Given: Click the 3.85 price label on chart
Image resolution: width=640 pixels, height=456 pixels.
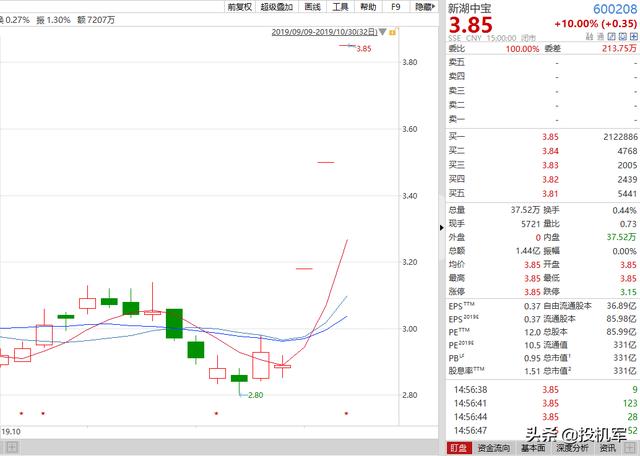Looking at the screenshot, I should [364, 49].
